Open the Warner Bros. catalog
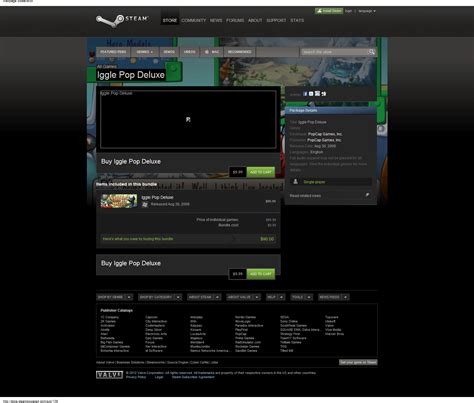This screenshot has width=474, height=403. (334, 334)
